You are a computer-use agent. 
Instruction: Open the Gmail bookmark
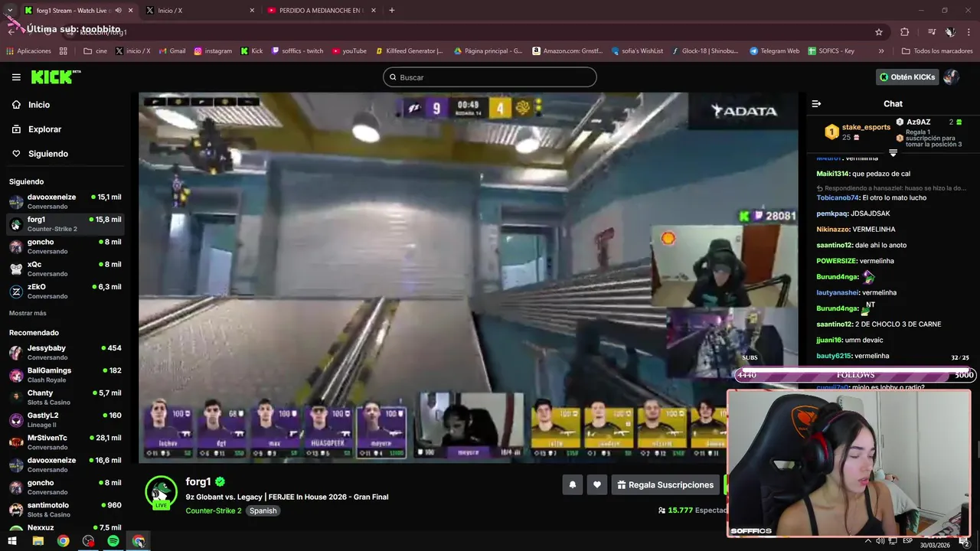coord(172,51)
